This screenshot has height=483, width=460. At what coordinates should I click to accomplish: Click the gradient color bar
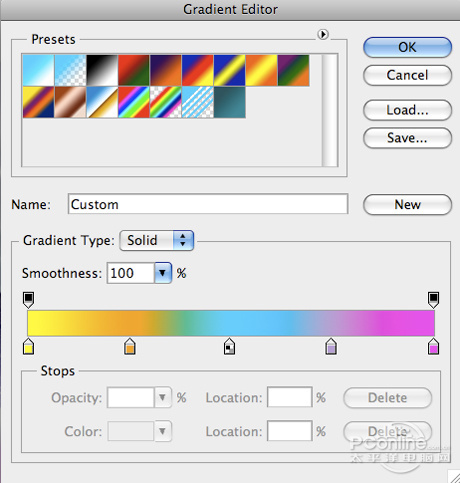click(231, 323)
